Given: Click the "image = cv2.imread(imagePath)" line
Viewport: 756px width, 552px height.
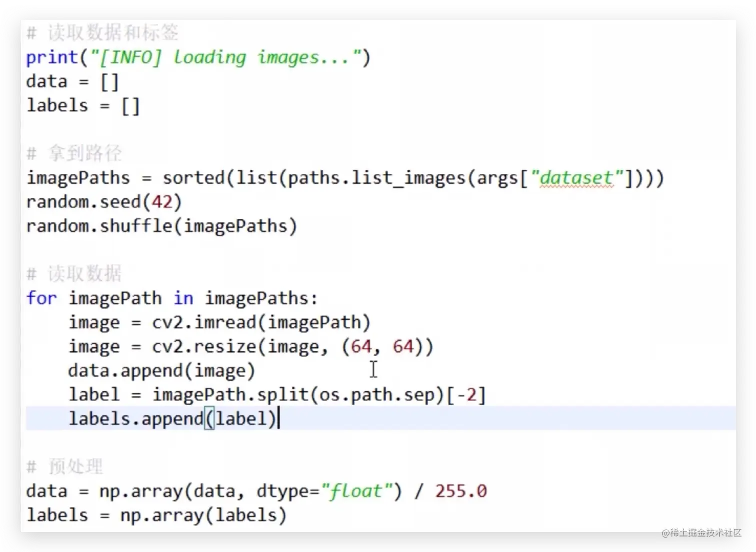Looking at the screenshot, I should coord(219,322).
